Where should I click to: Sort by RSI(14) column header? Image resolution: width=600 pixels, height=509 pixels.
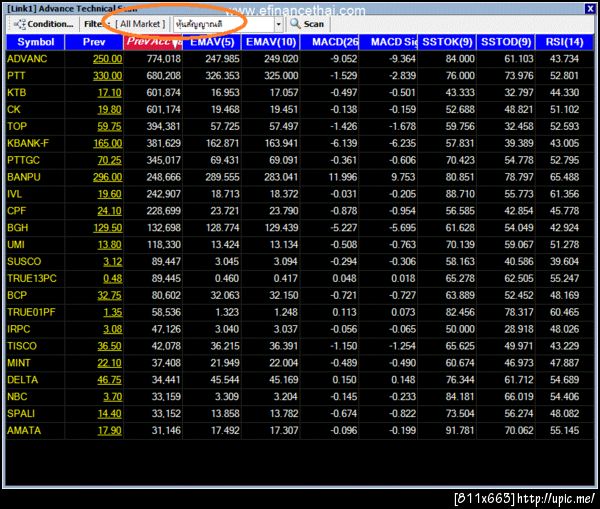point(564,42)
